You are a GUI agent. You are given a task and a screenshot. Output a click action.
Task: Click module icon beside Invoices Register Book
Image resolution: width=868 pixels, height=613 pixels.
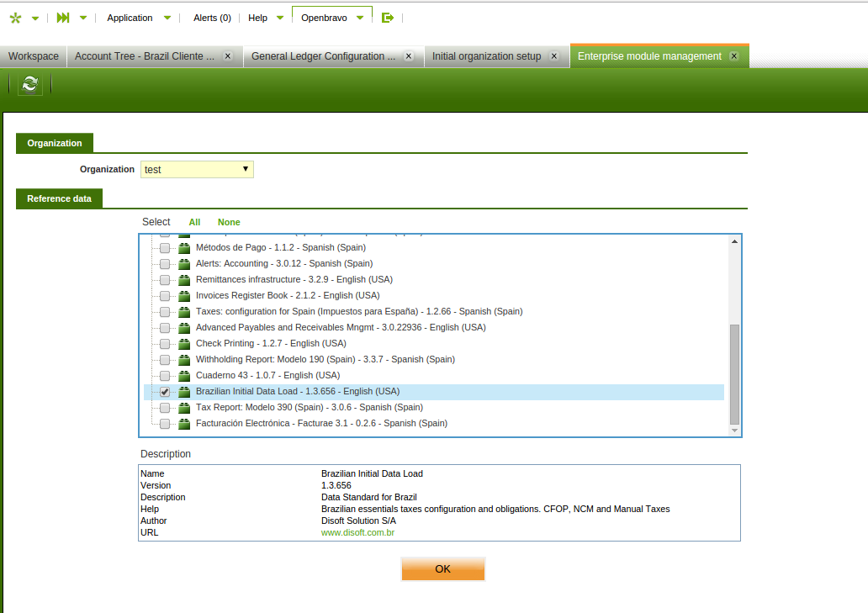184,296
